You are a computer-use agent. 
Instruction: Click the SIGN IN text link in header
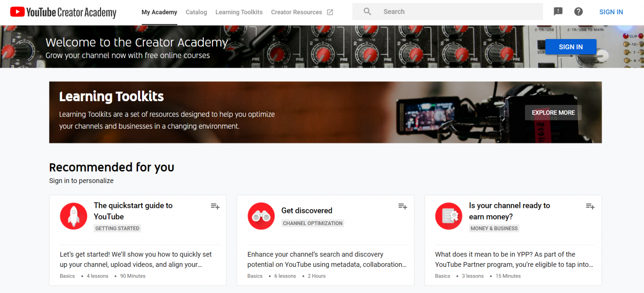[611, 12]
